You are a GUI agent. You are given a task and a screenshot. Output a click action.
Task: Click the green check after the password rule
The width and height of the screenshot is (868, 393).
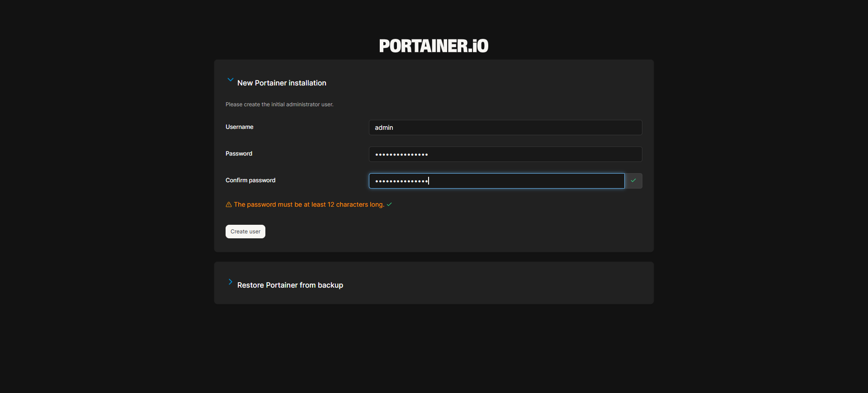[x=389, y=204]
